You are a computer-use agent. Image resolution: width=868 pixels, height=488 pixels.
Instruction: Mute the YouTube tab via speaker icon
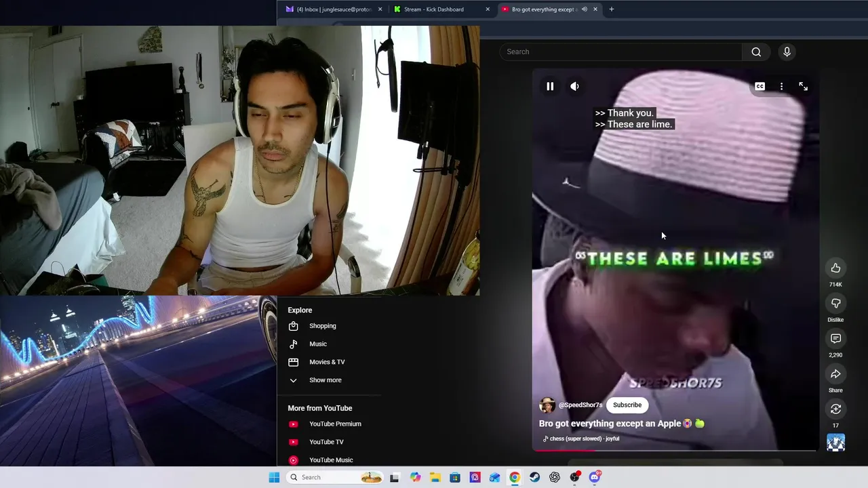pos(584,9)
